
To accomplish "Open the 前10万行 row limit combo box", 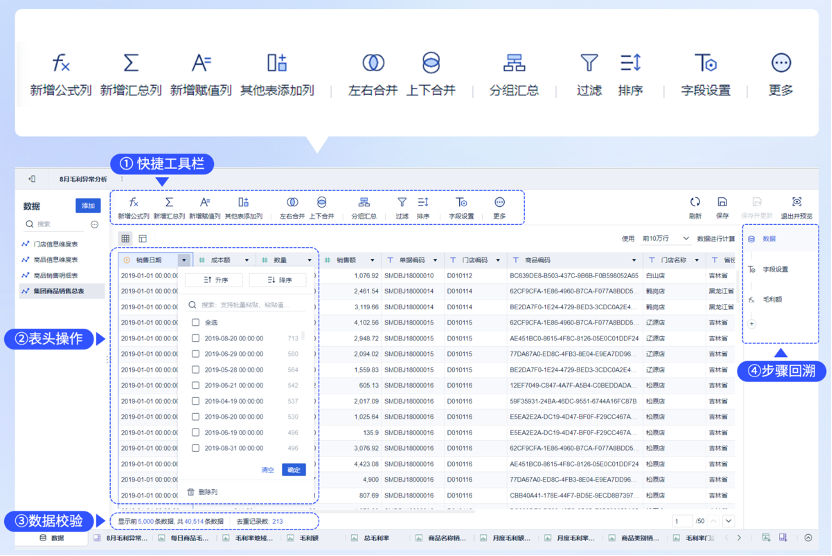I will click(x=665, y=239).
